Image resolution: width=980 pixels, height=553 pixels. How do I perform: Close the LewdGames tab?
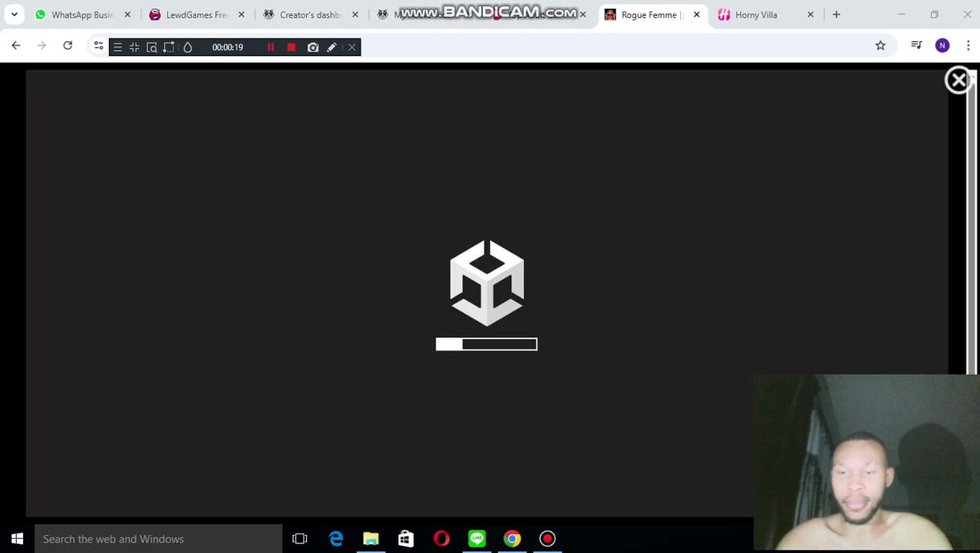click(241, 14)
